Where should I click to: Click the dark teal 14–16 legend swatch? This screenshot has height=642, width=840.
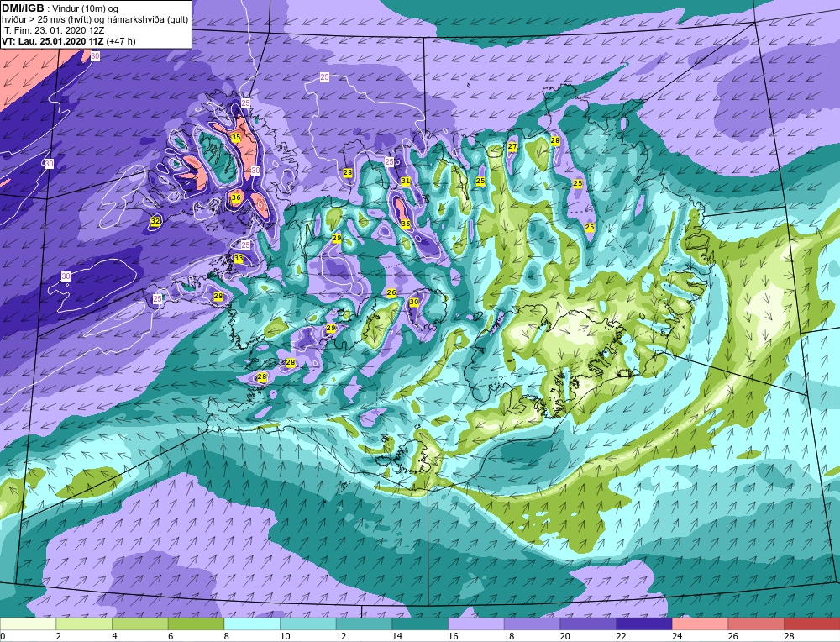pyautogui.click(x=420, y=624)
